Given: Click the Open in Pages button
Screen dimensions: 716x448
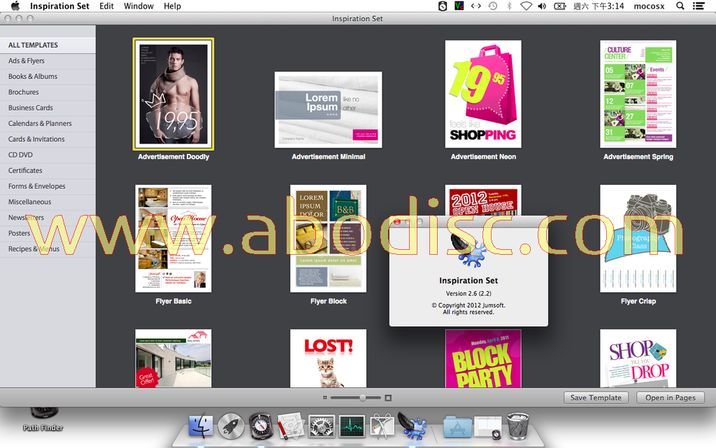Looking at the screenshot, I should coord(669,398).
